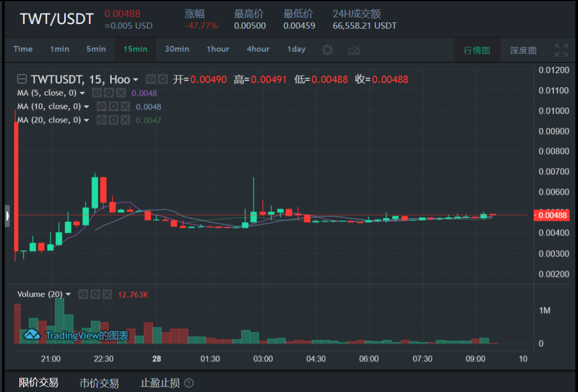The height and width of the screenshot is (392, 578).
Task: Hide the MA(5) indicator with eye icon
Action: (97, 93)
